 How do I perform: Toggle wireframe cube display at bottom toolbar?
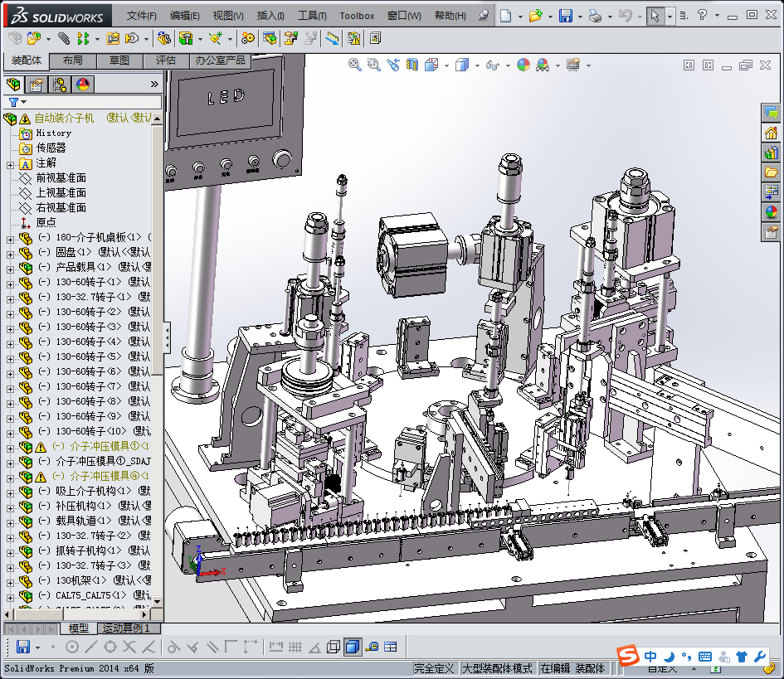click(x=333, y=647)
